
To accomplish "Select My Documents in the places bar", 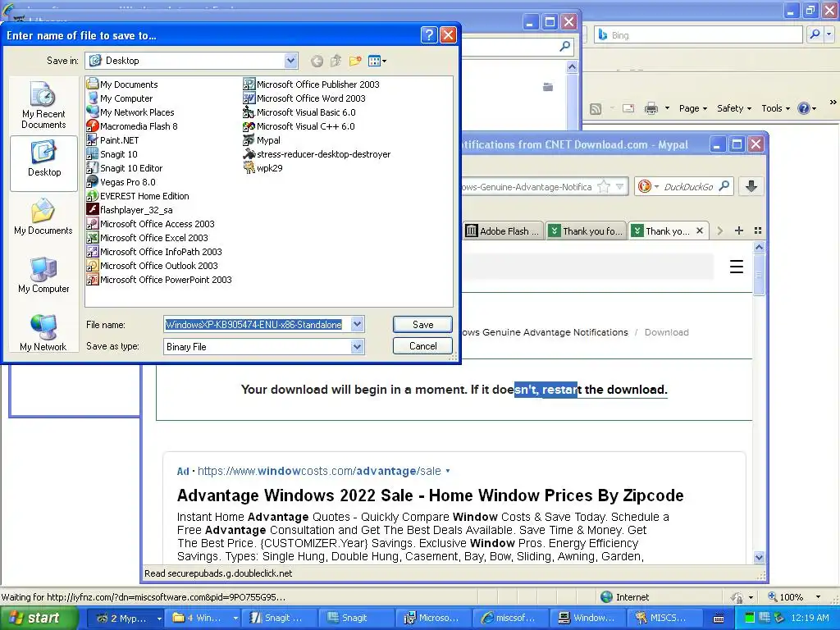I will tap(43, 217).
